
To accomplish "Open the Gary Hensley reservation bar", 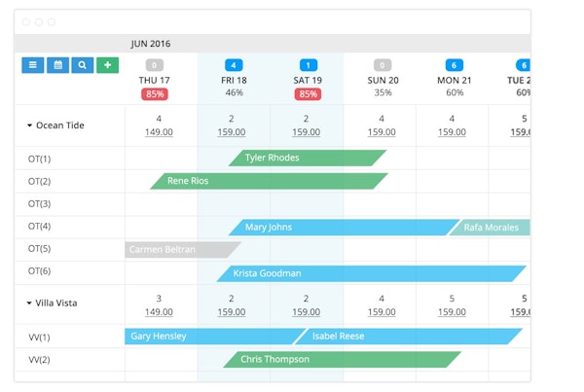I will tap(215, 337).
